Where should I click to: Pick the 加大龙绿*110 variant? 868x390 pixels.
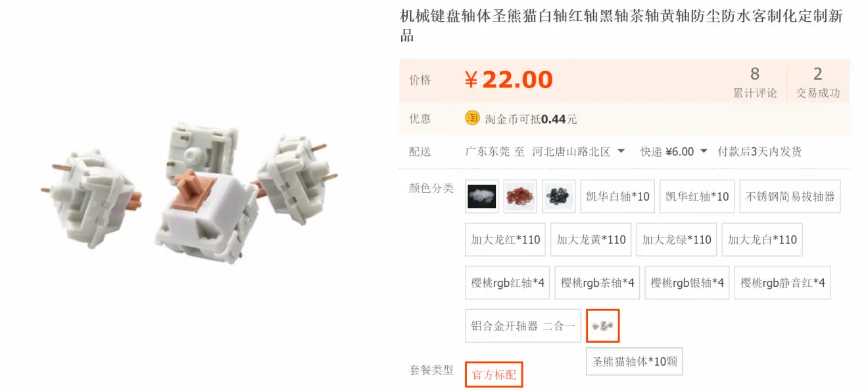677,239
